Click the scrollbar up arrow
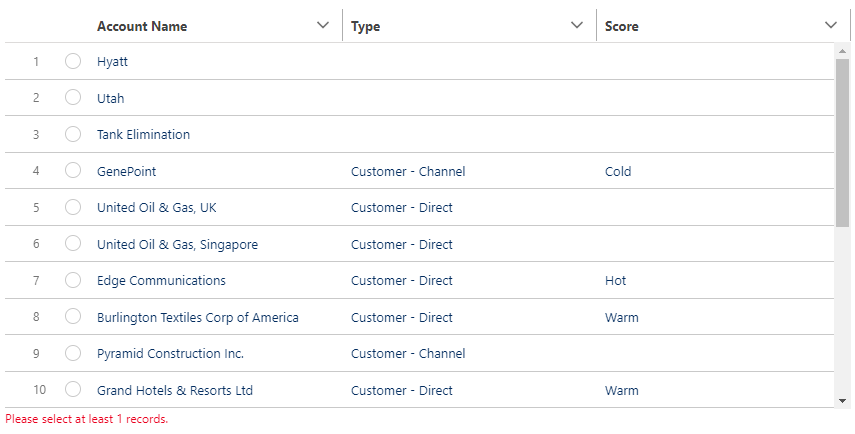This screenshot has height=434, width=855. tap(842, 51)
